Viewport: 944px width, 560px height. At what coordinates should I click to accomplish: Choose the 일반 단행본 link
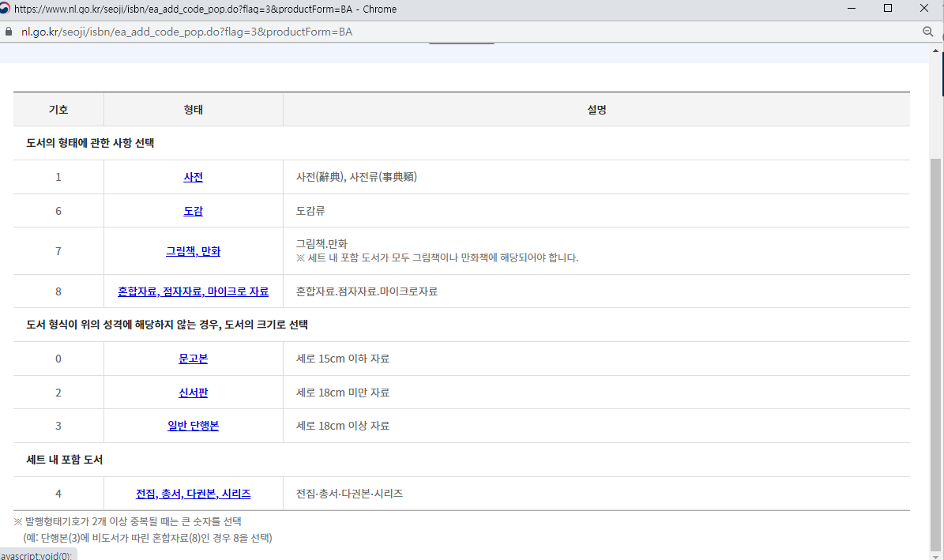pyautogui.click(x=194, y=426)
